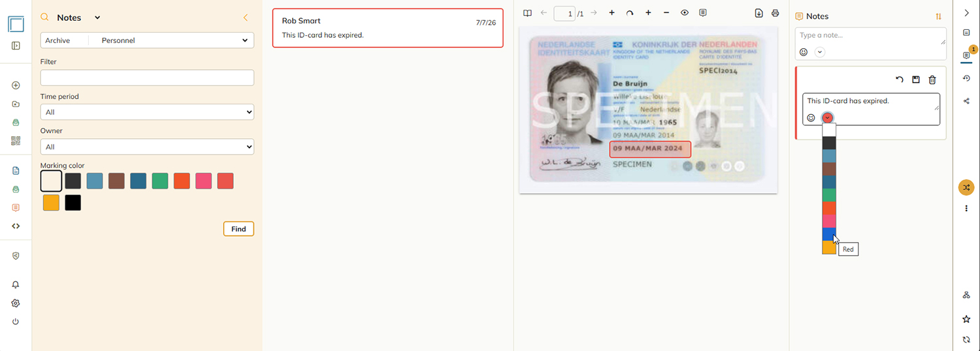Toggle the eye visibility icon in viewer toolbar
The image size is (980, 351).
(x=685, y=13)
